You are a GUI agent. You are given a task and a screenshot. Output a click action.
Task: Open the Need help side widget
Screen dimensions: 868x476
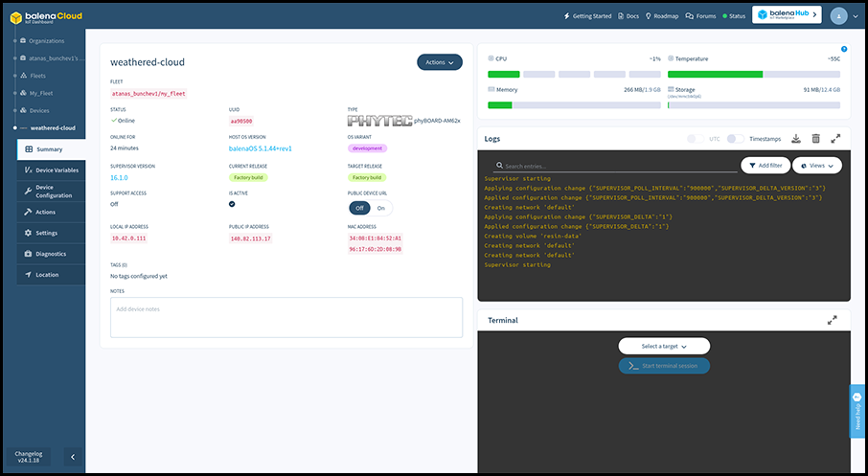click(857, 411)
